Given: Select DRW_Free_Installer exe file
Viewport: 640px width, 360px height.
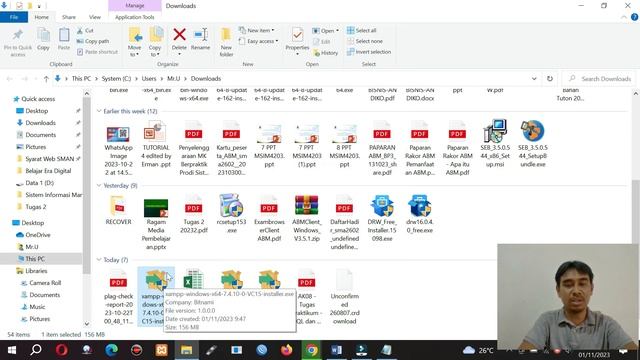Looking at the screenshot, I should (382, 219).
